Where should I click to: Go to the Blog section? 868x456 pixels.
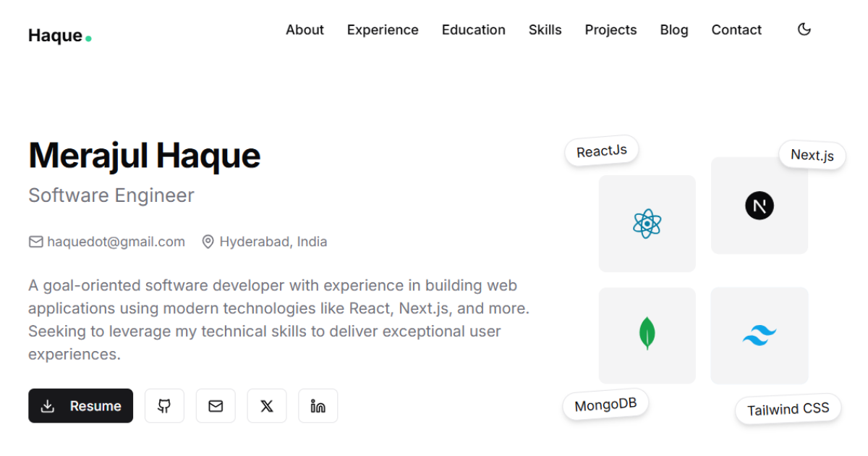click(673, 30)
